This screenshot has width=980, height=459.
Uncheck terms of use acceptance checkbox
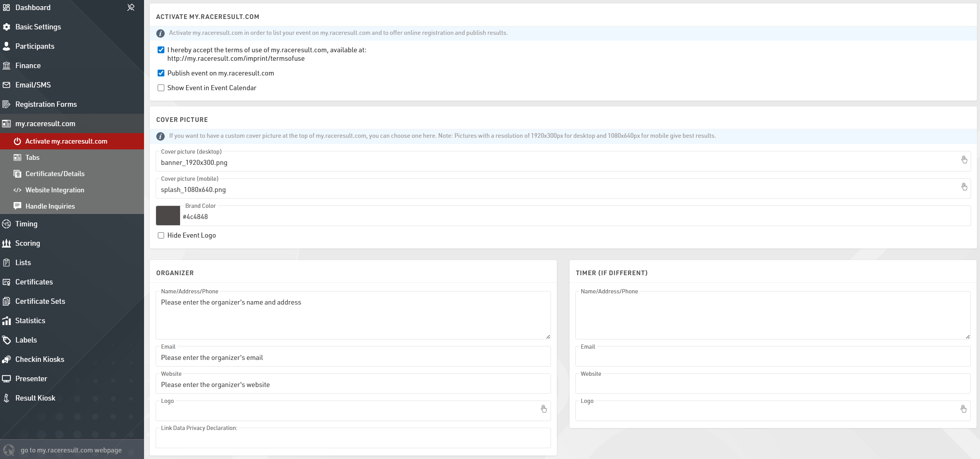[161, 50]
